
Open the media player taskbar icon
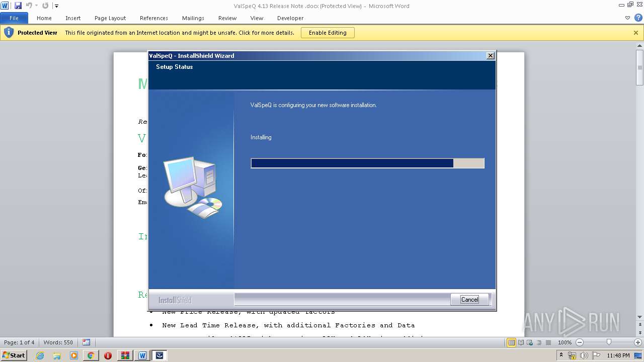[74, 355]
